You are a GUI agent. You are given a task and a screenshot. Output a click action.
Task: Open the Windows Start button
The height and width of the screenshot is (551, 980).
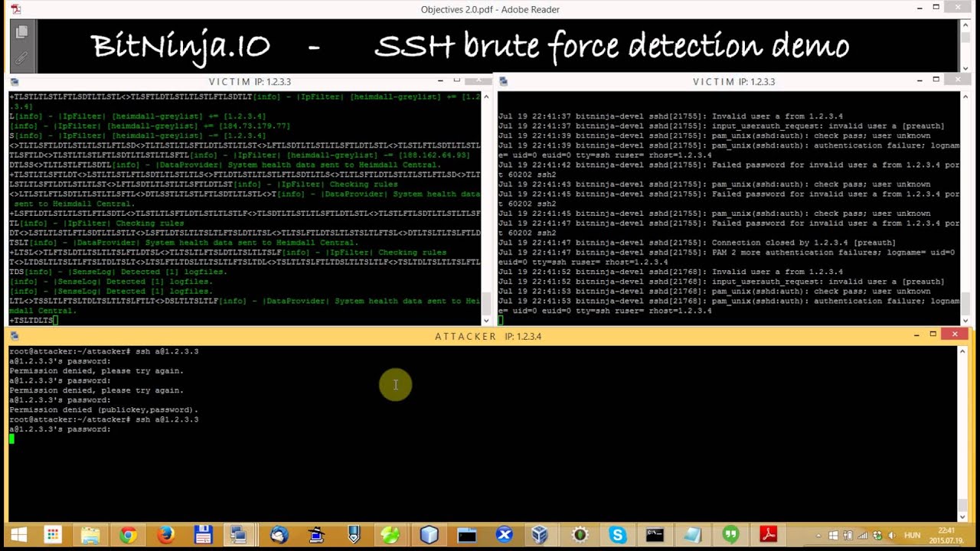(18, 535)
